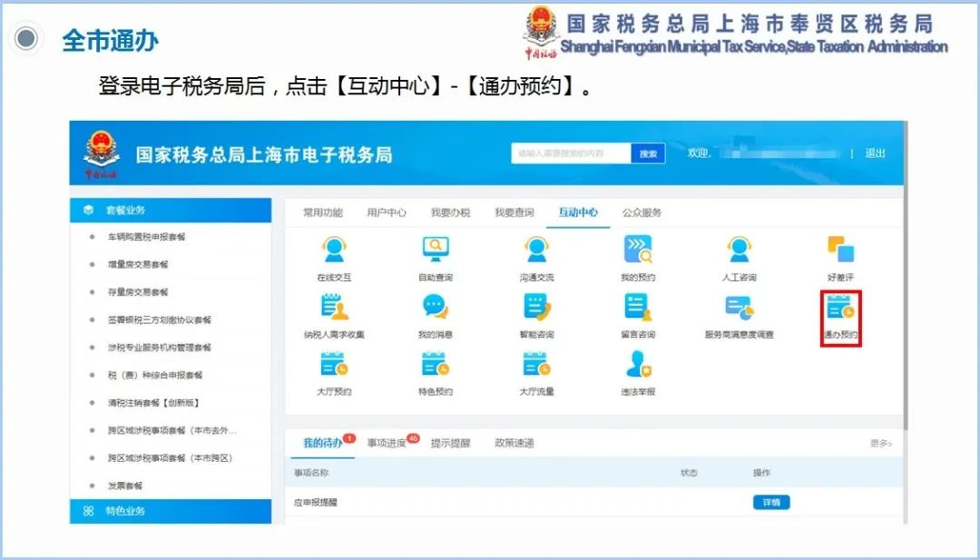This screenshot has width=980, height=560.
Task: Click the 状态 column header
Action: [689, 473]
